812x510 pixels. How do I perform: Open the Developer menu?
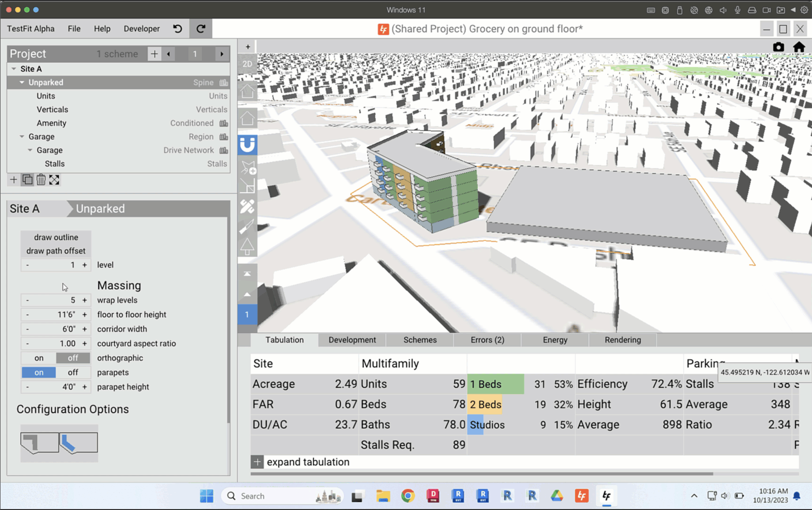(x=142, y=29)
